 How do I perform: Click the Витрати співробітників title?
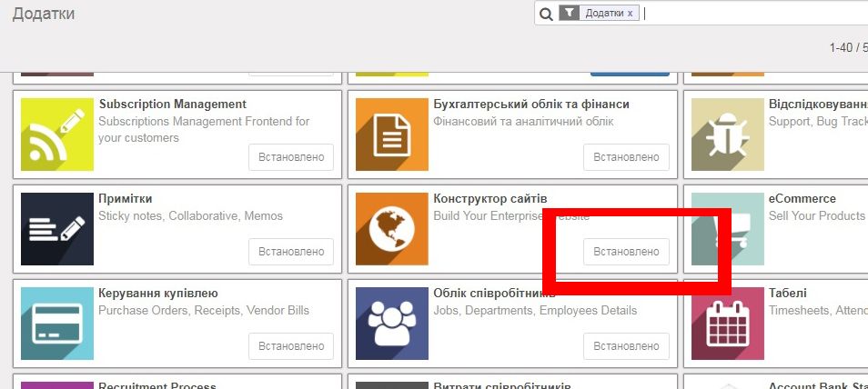click(x=501, y=385)
